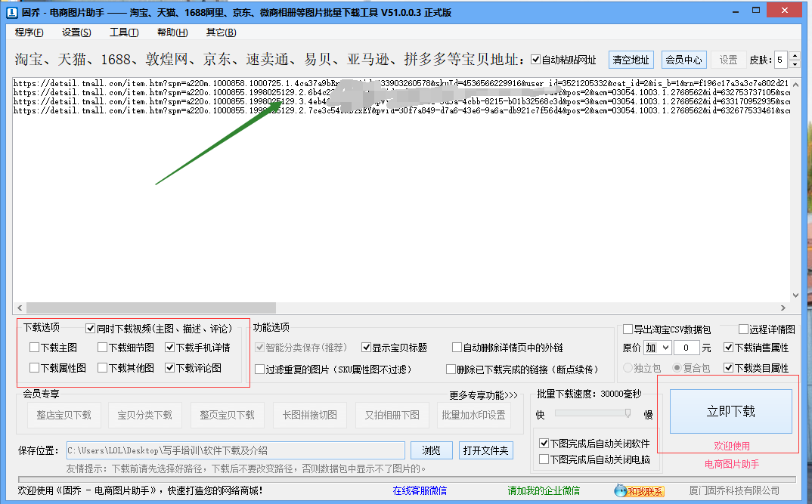
Task: Click 批量加水印设置 button
Action: (474, 415)
